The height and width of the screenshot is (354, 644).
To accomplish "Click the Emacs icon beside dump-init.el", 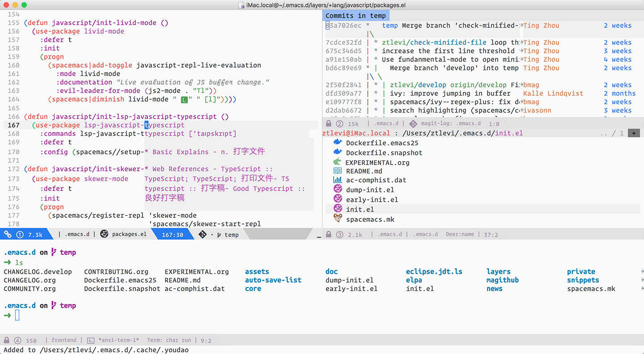I will (338, 189).
